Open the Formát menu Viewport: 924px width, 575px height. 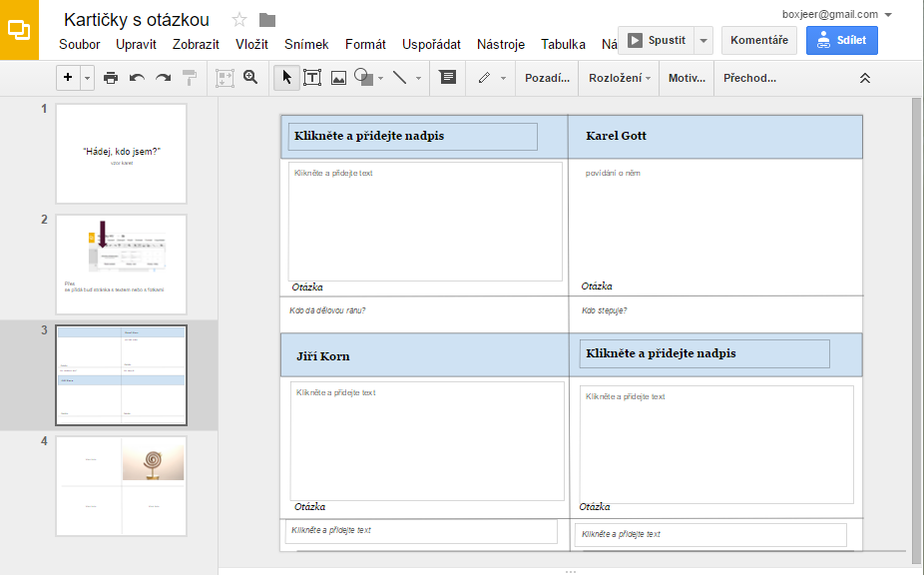(x=365, y=44)
